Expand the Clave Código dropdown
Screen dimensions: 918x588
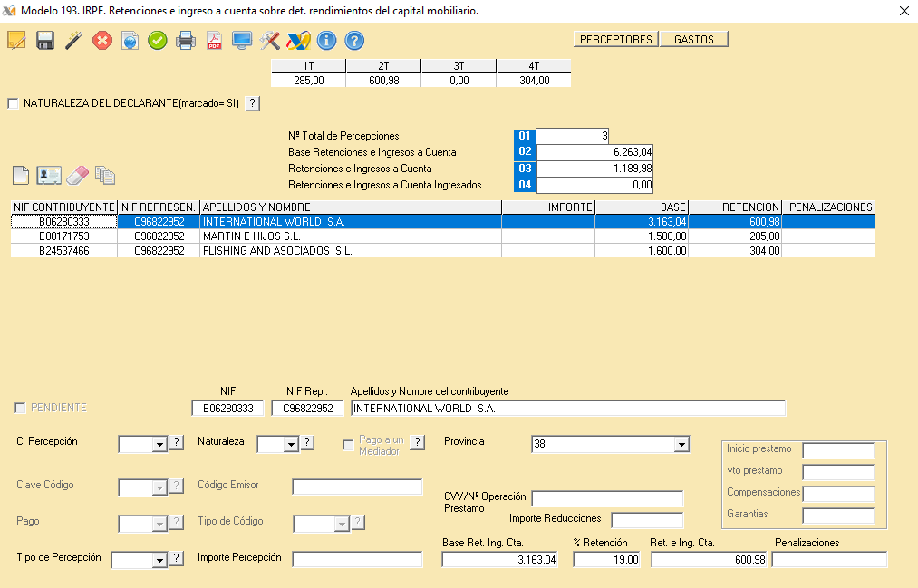pyautogui.click(x=159, y=487)
